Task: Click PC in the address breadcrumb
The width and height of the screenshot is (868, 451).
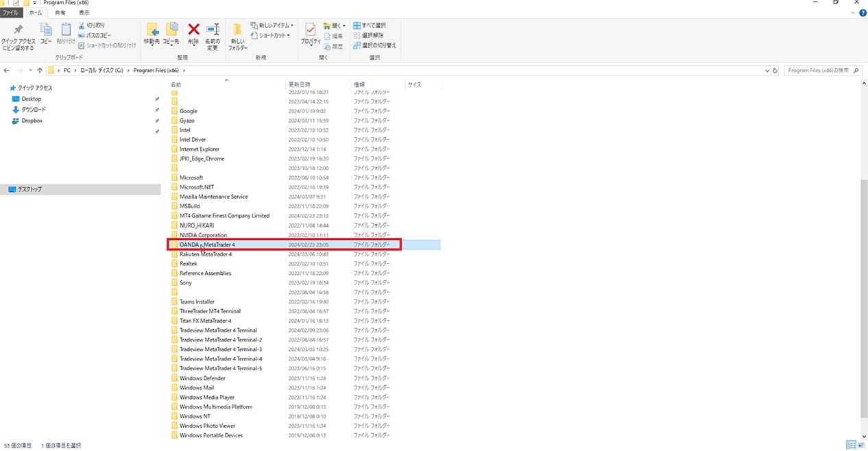Action: click(x=68, y=71)
